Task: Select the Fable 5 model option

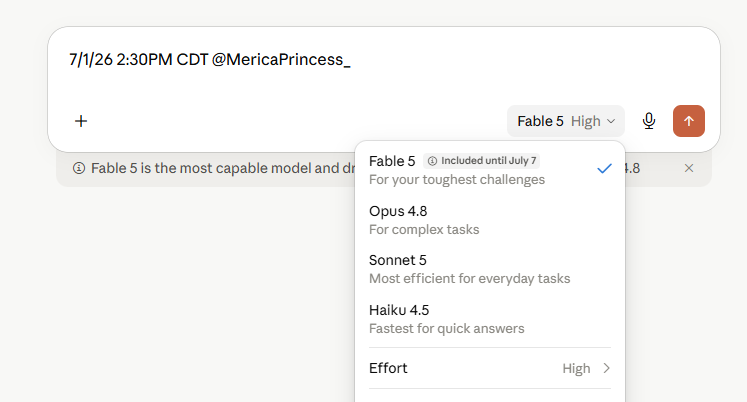Action: click(490, 170)
